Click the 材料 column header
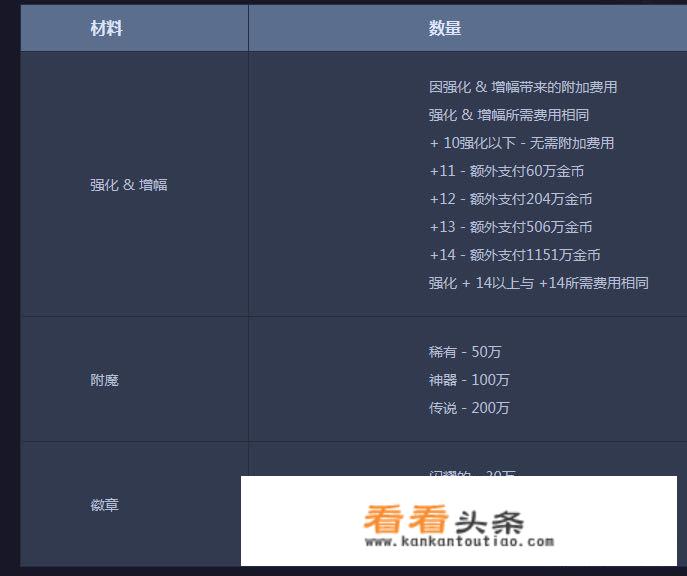The width and height of the screenshot is (687, 576). (x=106, y=28)
